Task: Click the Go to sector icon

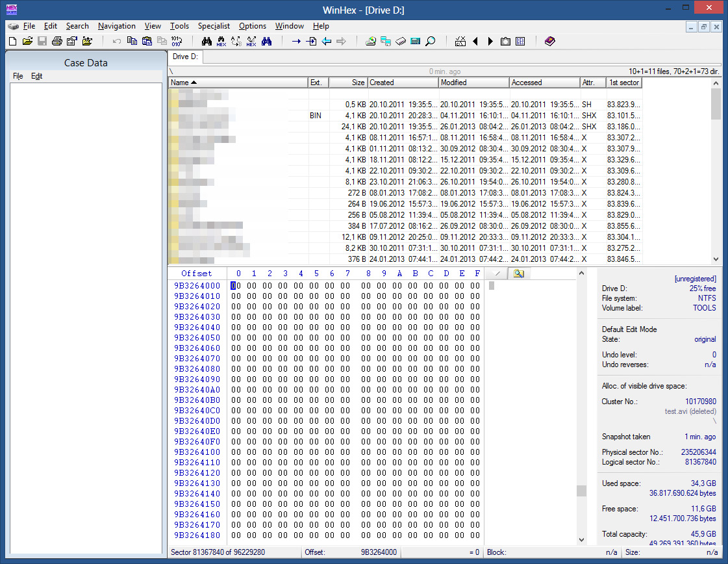Action: click(x=311, y=42)
